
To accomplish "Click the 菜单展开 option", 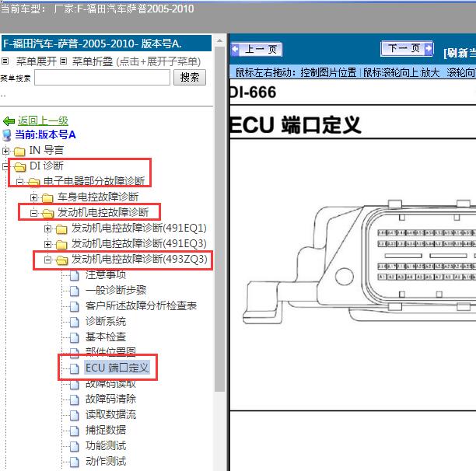I will (36, 61).
